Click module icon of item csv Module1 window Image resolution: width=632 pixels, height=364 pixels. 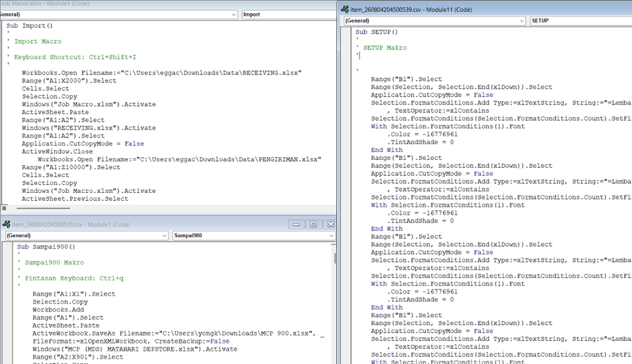coord(7,224)
